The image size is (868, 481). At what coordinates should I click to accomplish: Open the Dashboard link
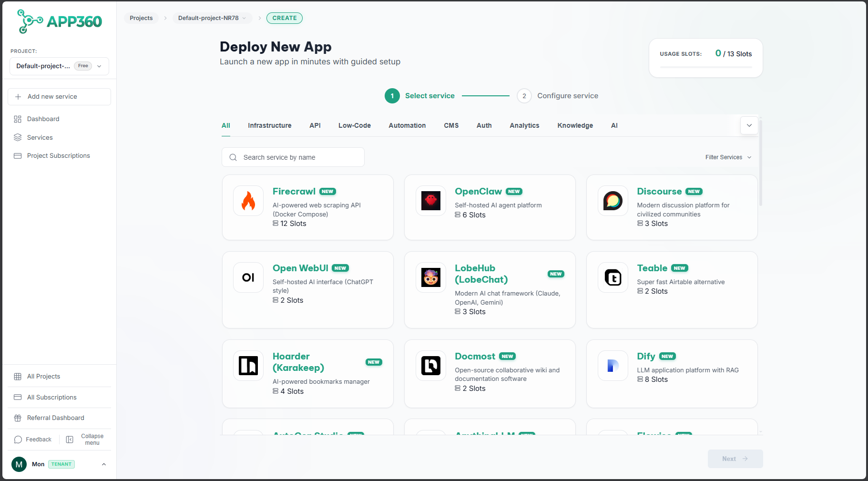pos(43,119)
